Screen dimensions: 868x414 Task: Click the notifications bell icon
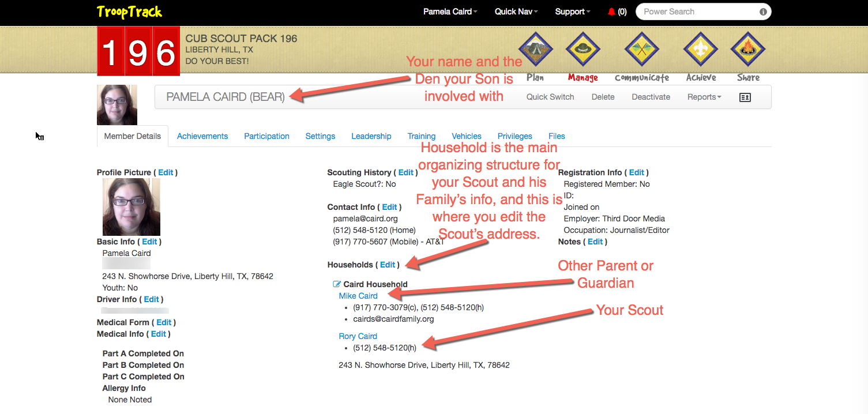611,12
